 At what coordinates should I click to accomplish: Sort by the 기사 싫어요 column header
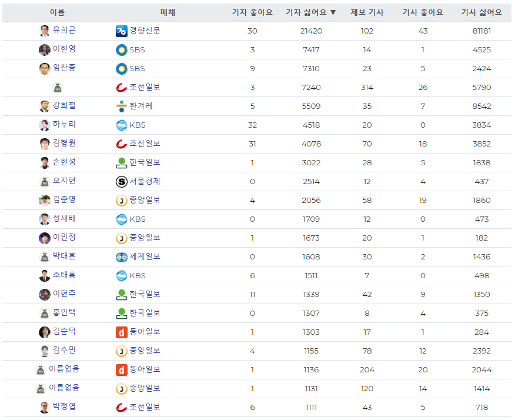[481, 12]
